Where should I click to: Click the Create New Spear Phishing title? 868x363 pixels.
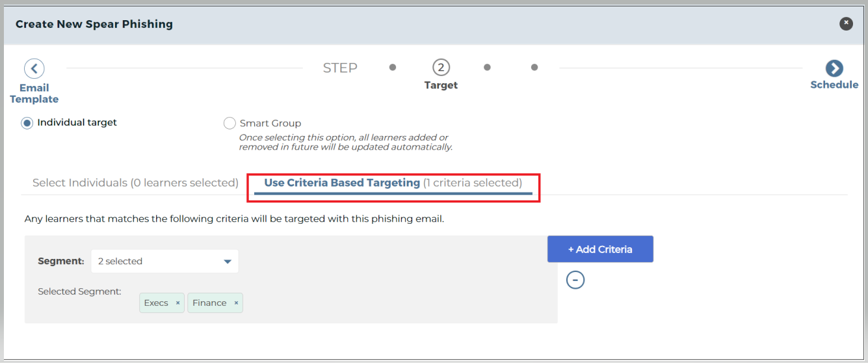(x=94, y=24)
